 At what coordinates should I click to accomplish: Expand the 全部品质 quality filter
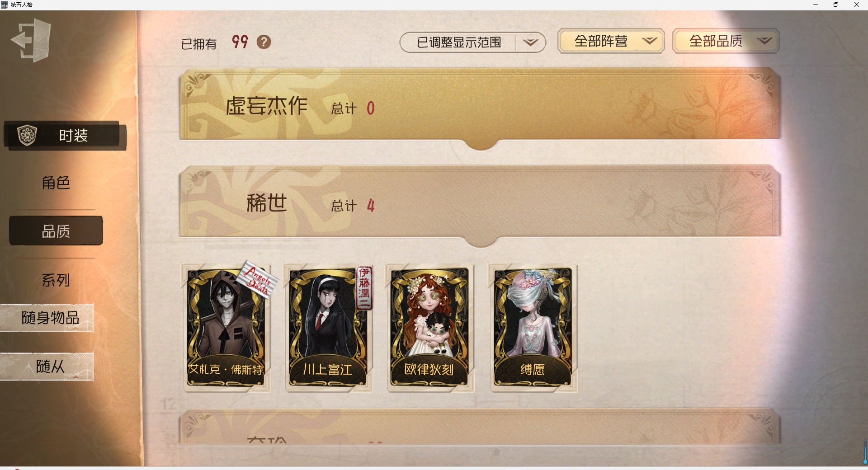click(726, 41)
